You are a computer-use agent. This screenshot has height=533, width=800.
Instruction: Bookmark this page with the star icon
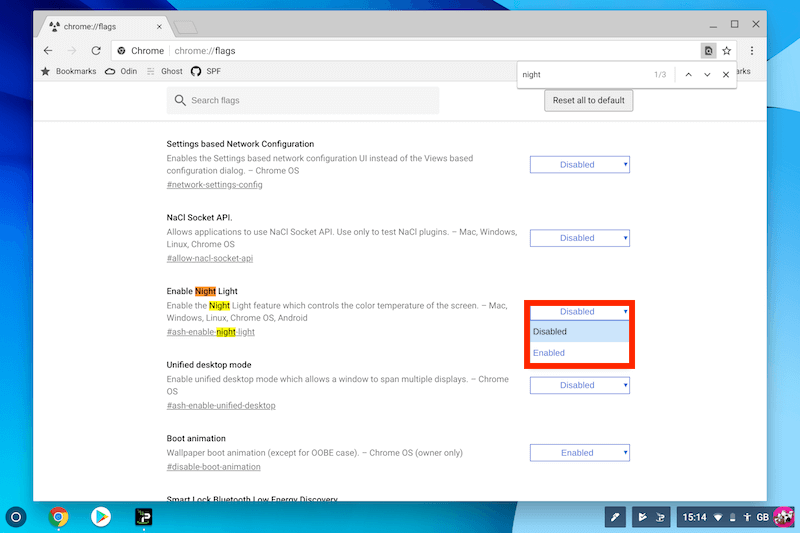727,50
